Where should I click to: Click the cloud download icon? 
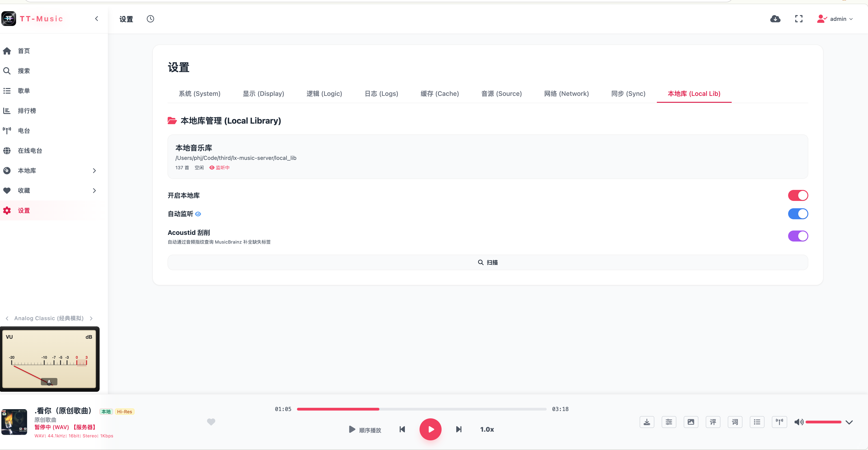point(775,19)
